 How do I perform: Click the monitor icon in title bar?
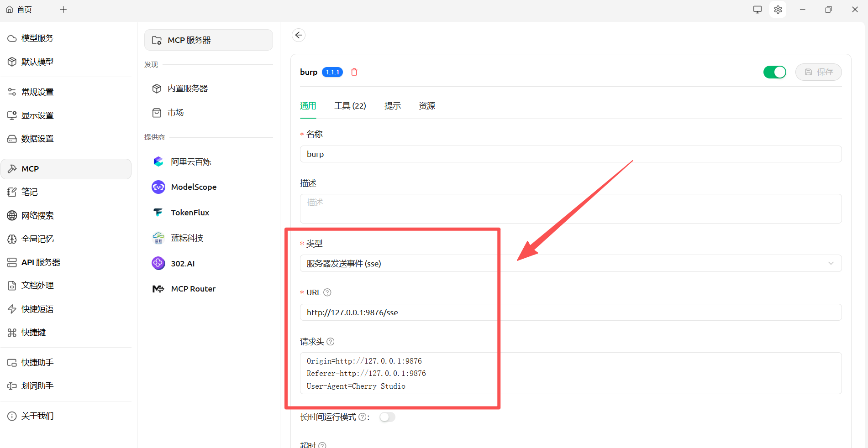pos(758,10)
